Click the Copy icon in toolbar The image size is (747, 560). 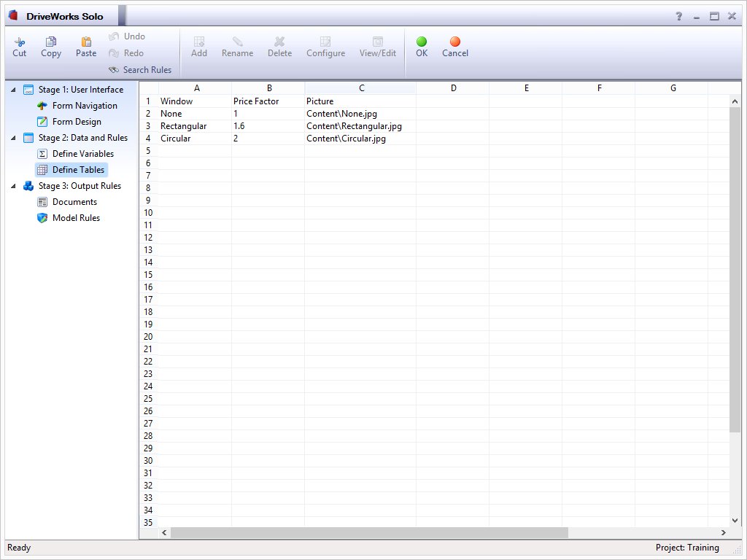coord(51,42)
